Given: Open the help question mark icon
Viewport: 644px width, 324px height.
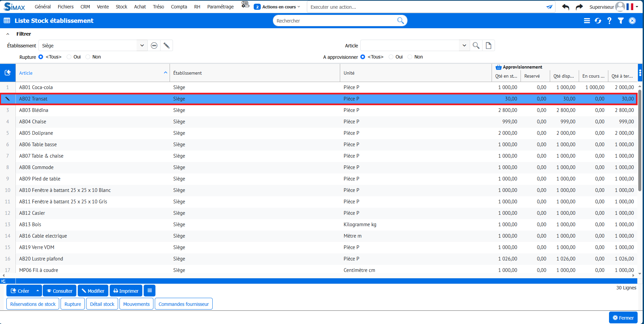Looking at the screenshot, I should click(x=609, y=21).
